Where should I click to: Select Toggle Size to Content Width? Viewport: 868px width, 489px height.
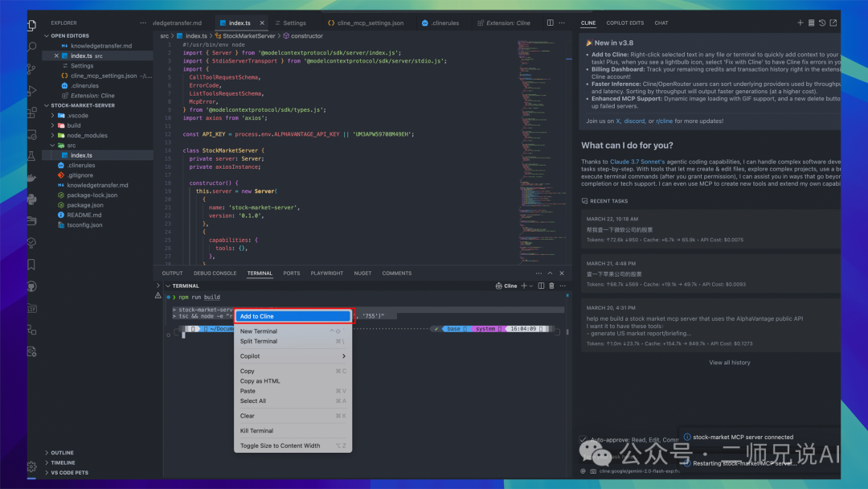pos(293,446)
